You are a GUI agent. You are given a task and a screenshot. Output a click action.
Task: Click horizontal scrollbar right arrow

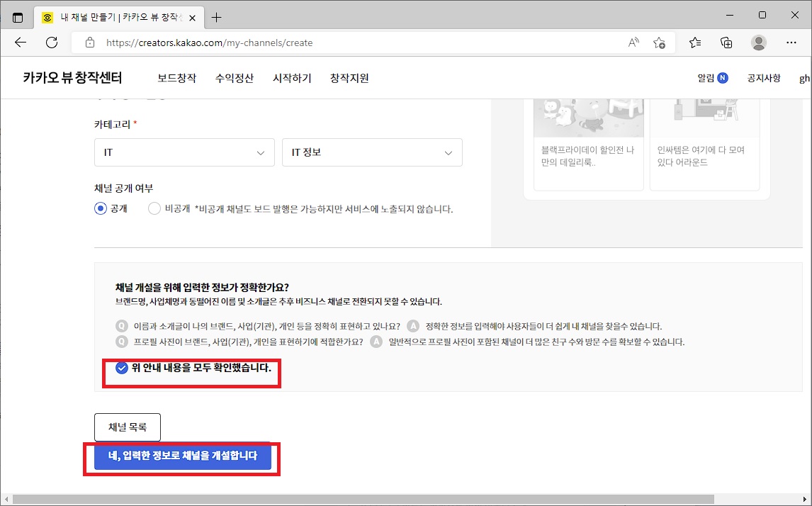coord(805,499)
